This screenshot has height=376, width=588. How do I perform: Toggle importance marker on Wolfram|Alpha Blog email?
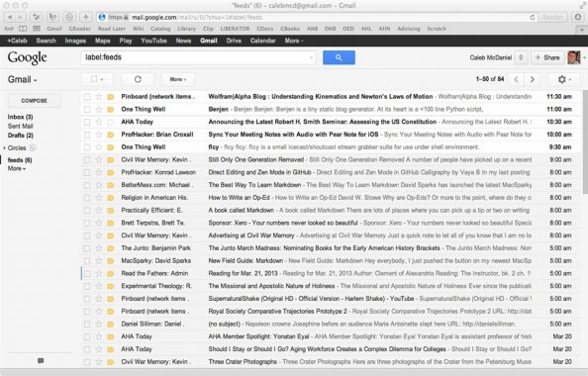pos(111,97)
